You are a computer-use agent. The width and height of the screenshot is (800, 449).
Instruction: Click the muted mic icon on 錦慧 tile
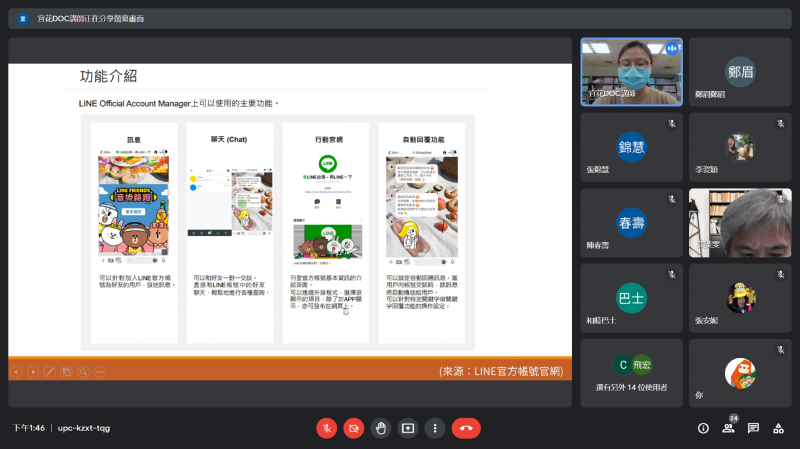point(672,123)
